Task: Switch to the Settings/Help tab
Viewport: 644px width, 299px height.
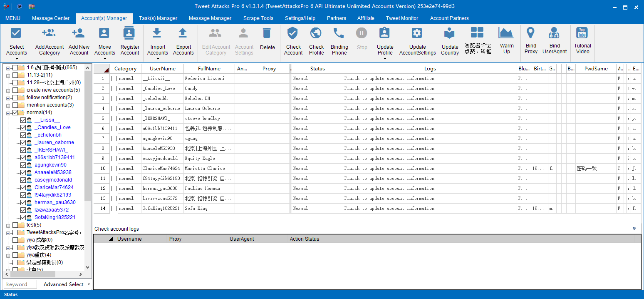Action: point(300,18)
